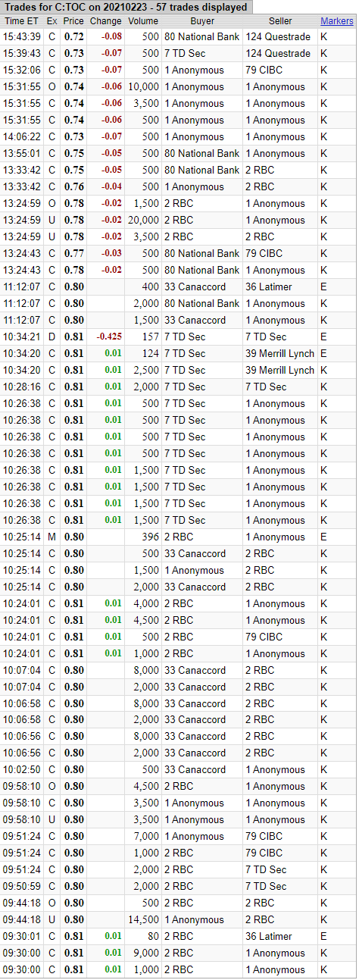
Task: Click the Change column header
Action: coord(105,21)
